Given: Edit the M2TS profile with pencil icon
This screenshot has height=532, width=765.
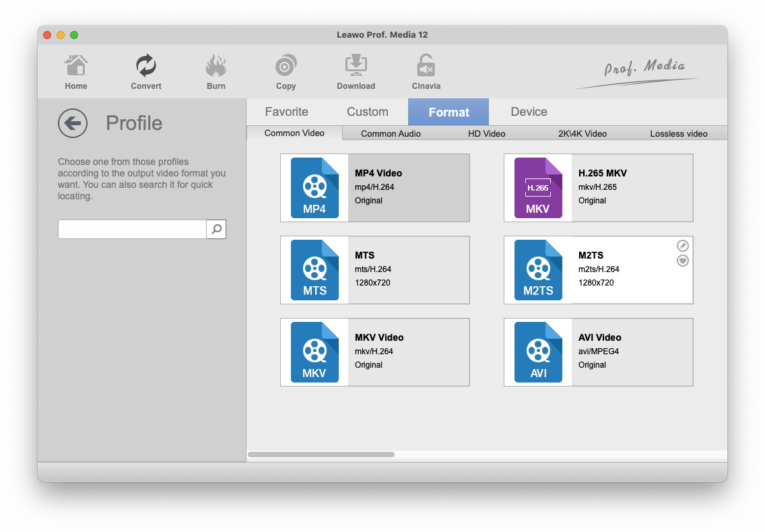Looking at the screenshot, I should (682, 246).
